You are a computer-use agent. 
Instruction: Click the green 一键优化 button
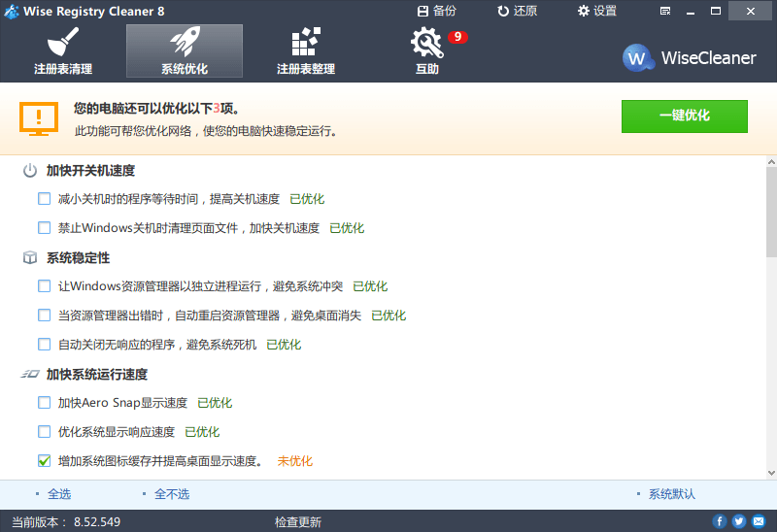coord(685,116)
